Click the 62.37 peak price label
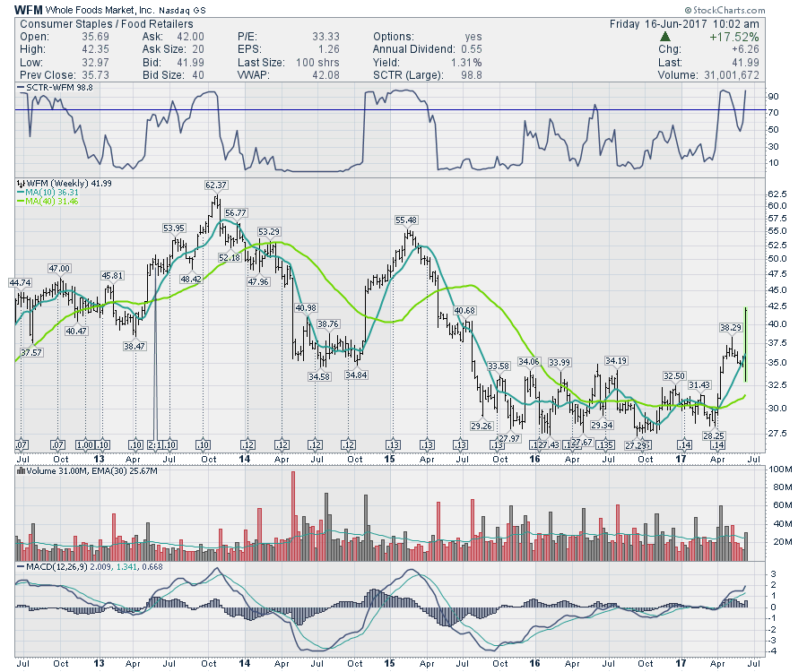Screen dimensions: 807x672 click(215, 185)
